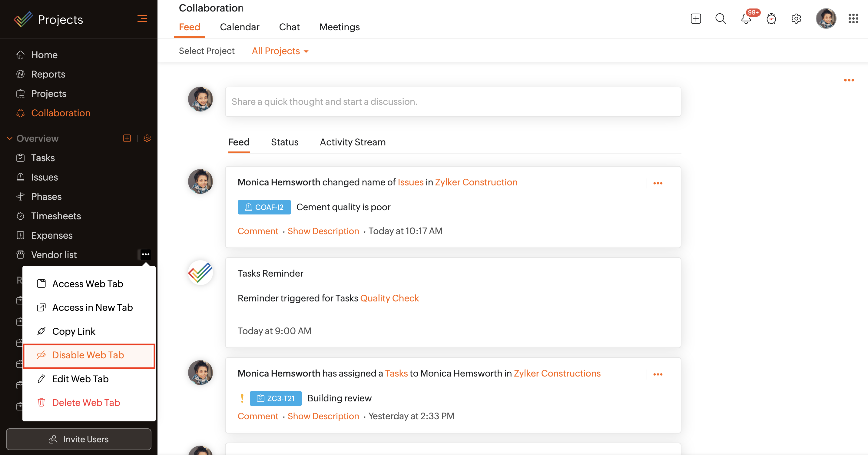Collapse the Overview section chevron
This screenshot has width=868, height=455.
(x=10, y=138)
